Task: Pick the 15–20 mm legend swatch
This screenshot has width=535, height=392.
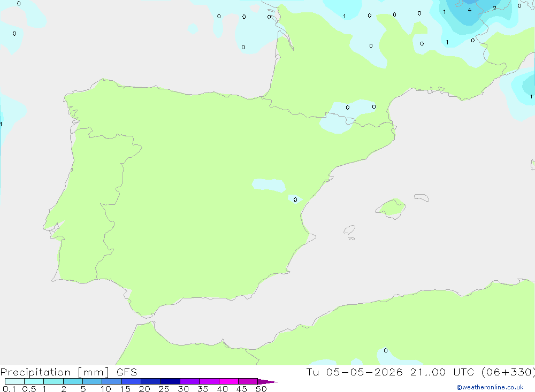Action: 132,381
